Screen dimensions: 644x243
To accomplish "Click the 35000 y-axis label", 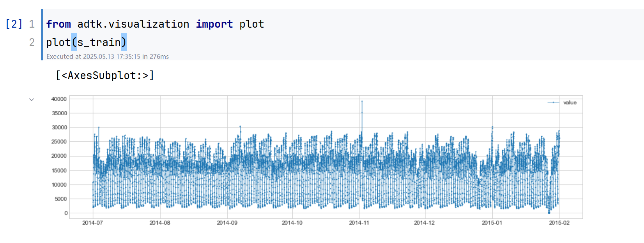I will (59, 113).
